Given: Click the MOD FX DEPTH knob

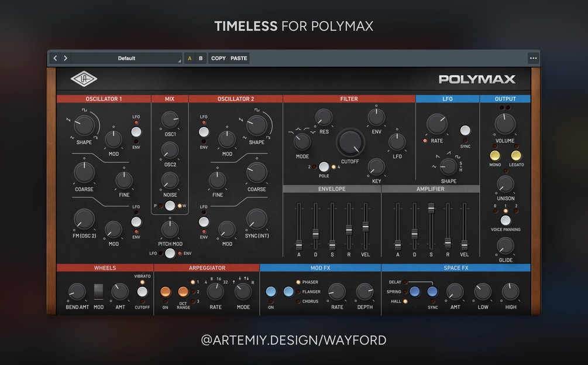Looking at the screenshot, I should coord(365,292).
